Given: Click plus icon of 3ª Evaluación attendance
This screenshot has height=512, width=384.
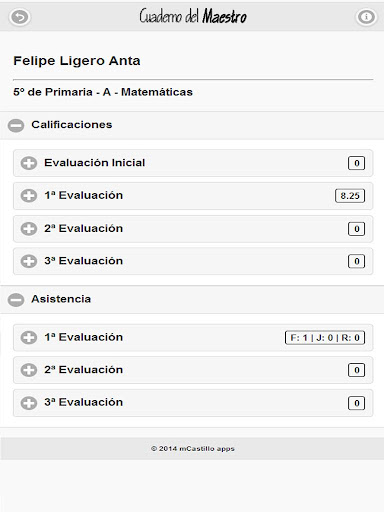Looking at the screenshot, I should 29,403.
